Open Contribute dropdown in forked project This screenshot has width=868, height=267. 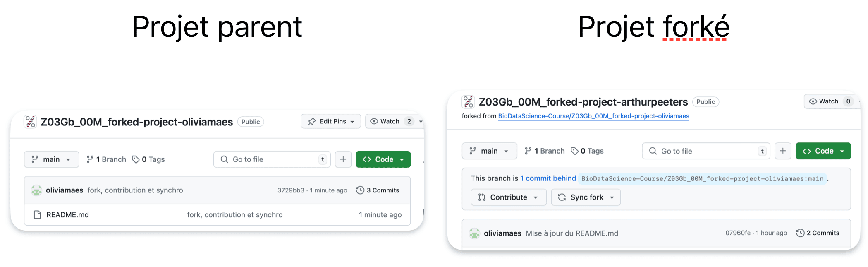click(509, 197)
